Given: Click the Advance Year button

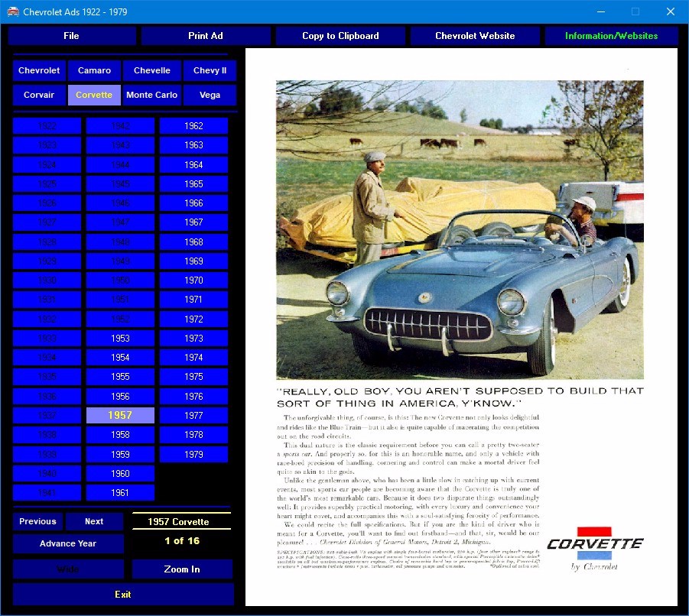Looking at the screenshot, I should 68,543.
